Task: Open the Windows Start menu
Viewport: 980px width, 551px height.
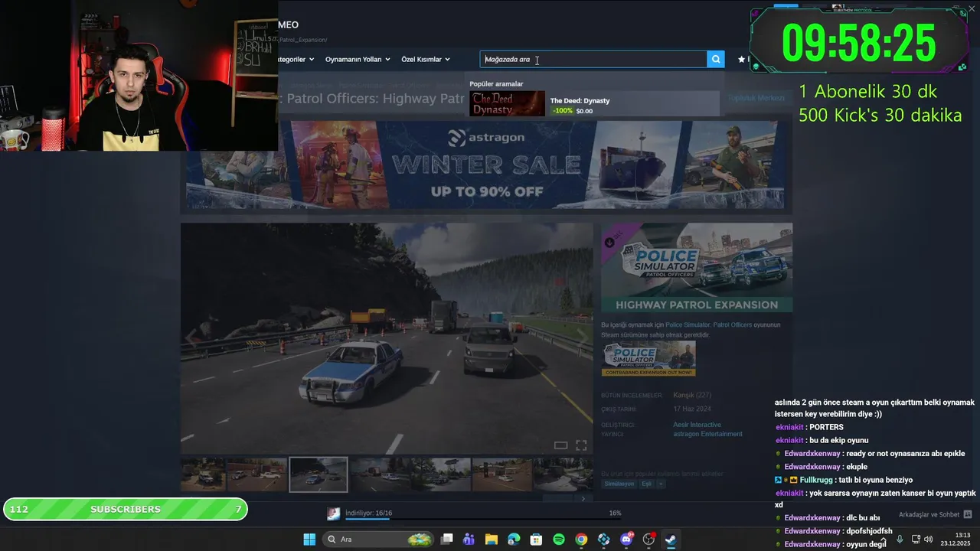Action: (309, 540)
